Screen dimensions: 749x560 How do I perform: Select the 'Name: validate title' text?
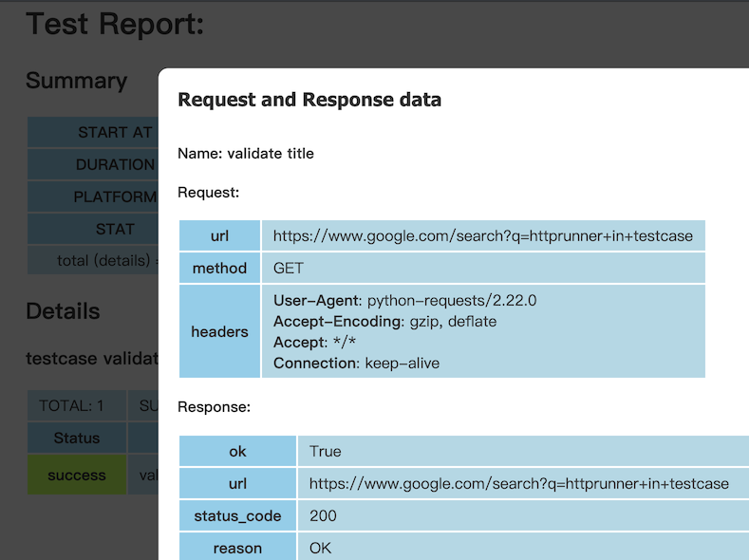[246, 154]
